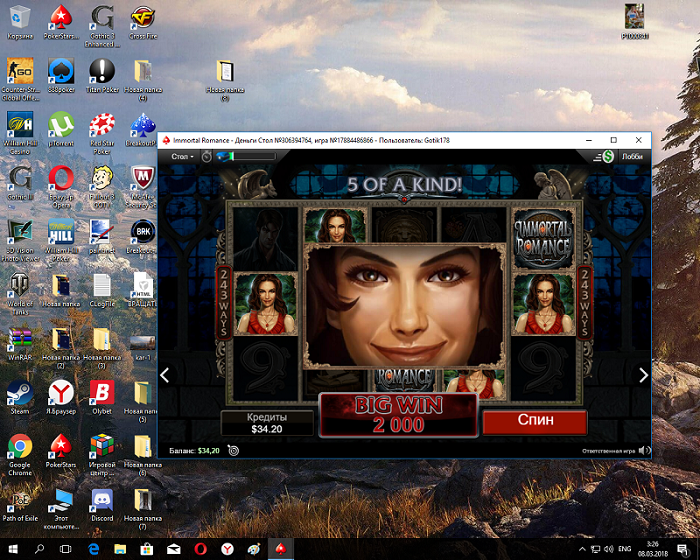Open Cross Fire desktop shortcut

(143, 22)
